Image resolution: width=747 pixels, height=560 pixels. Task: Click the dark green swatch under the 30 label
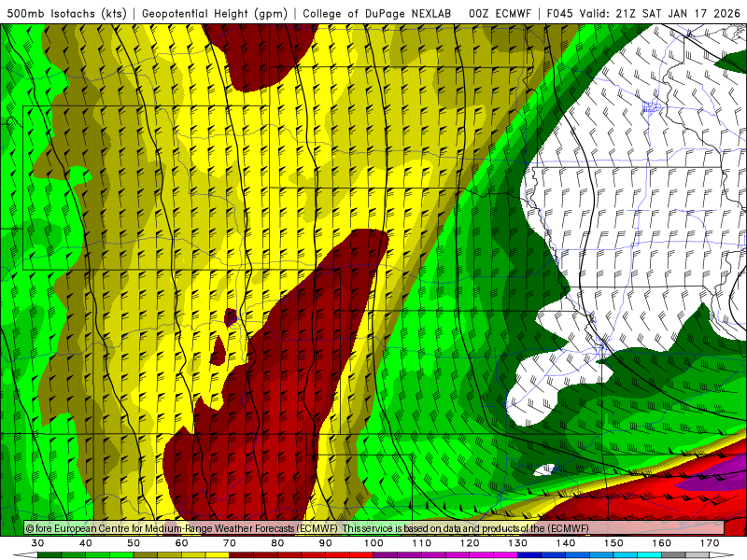point(49,555)
